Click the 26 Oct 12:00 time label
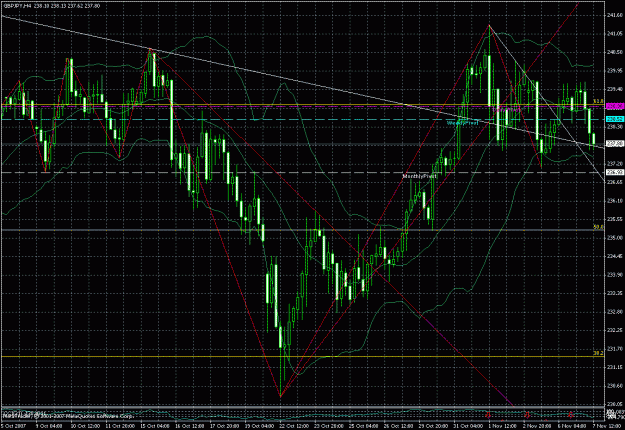Viewport: 625px width, 430px height. [x=398, y=426]
